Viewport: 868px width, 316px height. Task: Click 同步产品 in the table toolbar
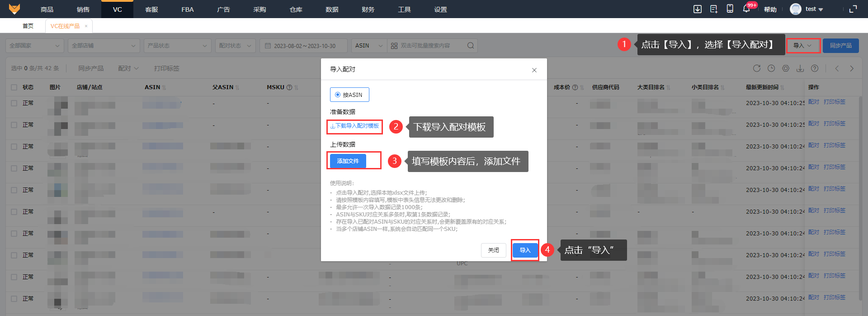click(x=91, y=68)
